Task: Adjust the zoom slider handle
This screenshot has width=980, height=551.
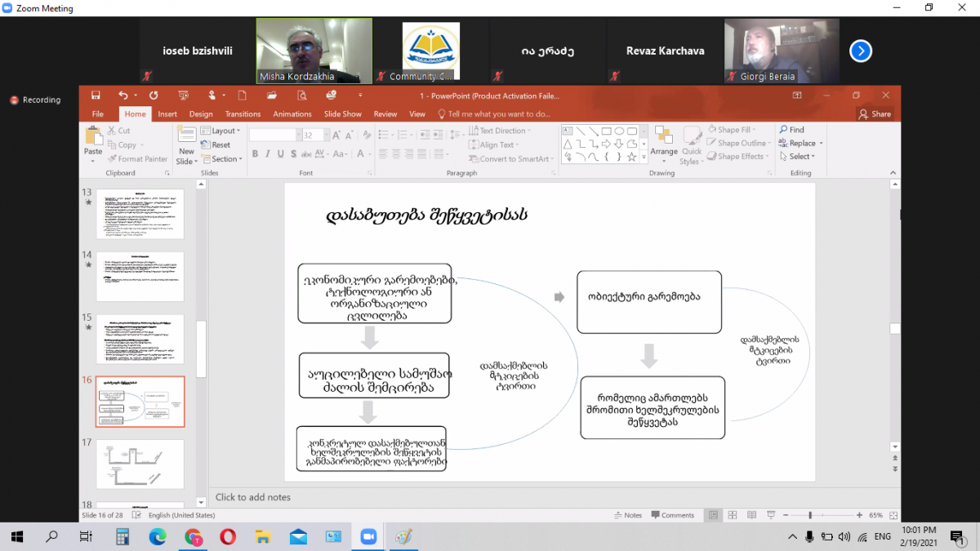Action: [x=810, y=515]
